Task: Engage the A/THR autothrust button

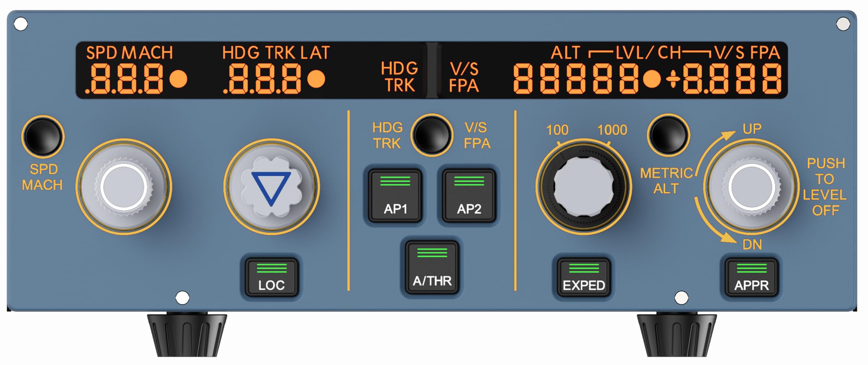Action: tap(432, 267)
